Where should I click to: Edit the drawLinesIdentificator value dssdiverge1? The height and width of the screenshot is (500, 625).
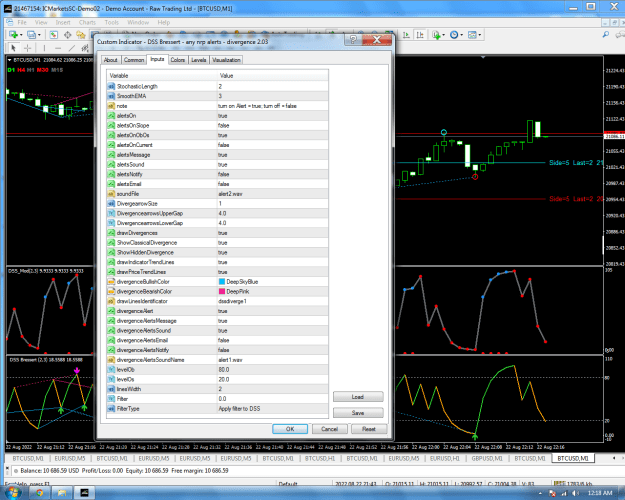coord(273,301)
